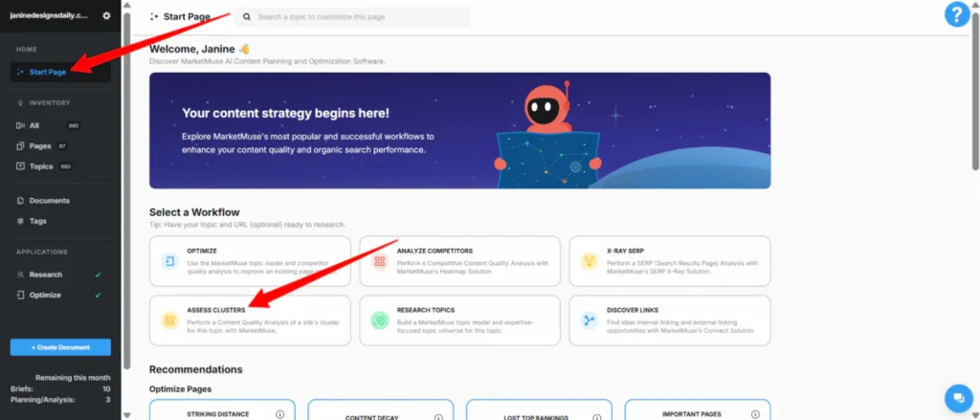980x420 pixels.
Task: Click the green checkmark beside Optimize
Action: pos(98,295)
